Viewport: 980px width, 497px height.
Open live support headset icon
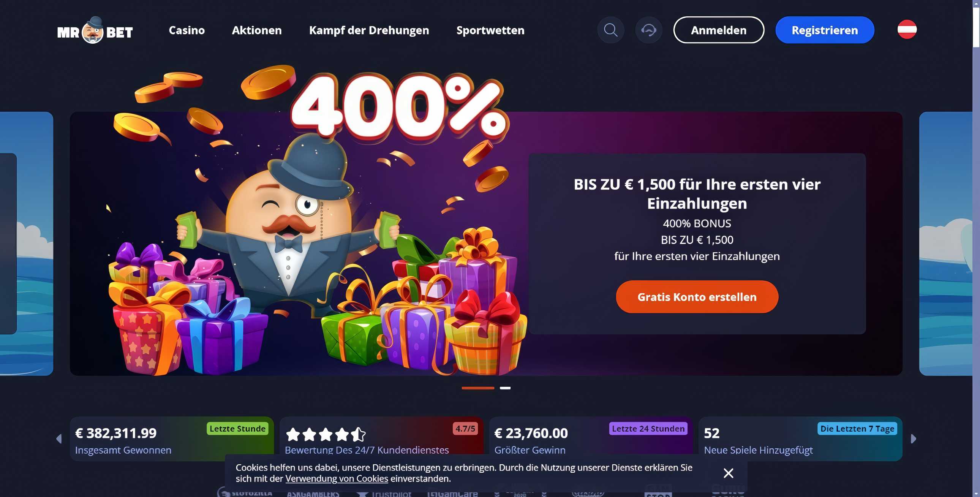coord(649,30)
